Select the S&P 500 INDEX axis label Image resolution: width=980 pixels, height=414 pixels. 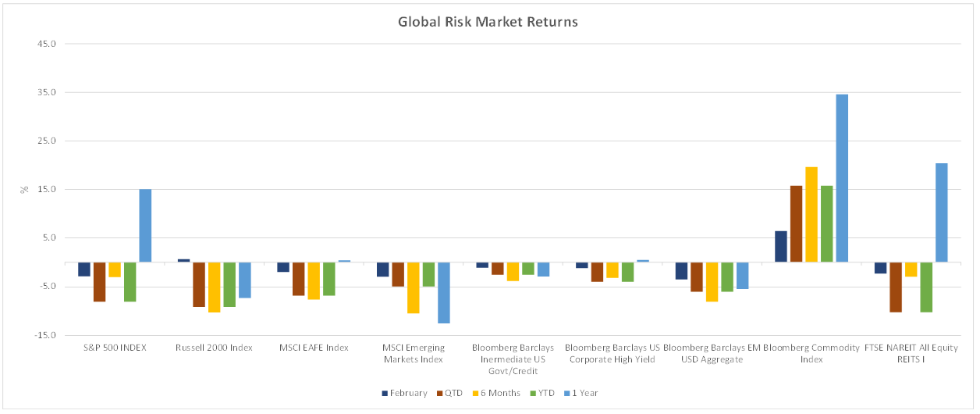click(x=115, y=348)
